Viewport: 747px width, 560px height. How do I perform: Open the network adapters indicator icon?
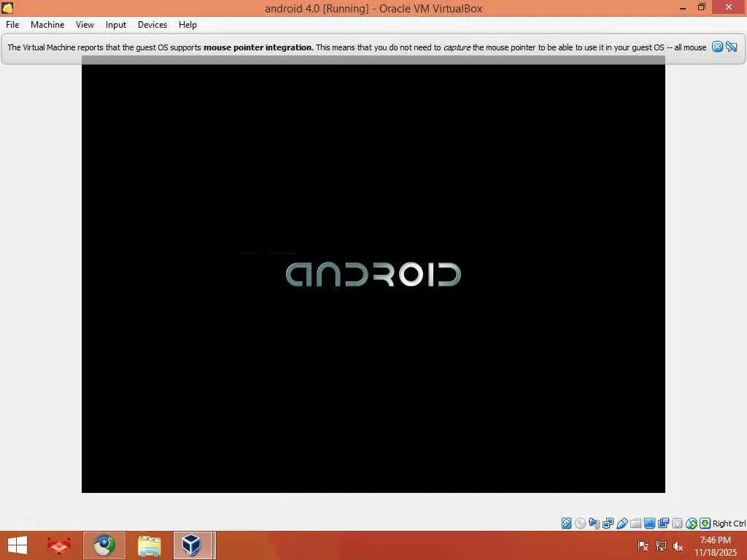point(608,524)
